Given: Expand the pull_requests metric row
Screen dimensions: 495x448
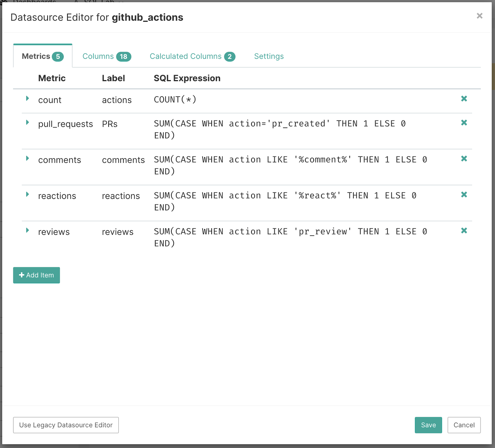Looking at the screenshot, I should (28, 123).
